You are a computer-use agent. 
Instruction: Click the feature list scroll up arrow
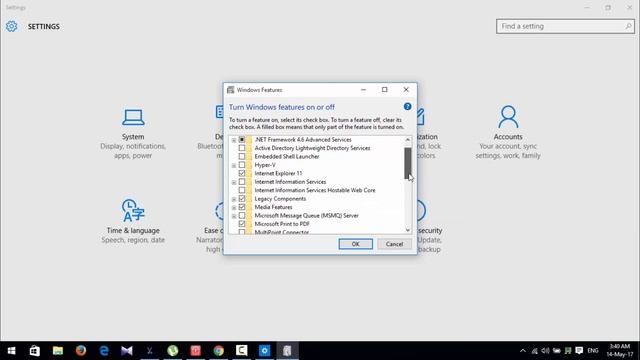(408, 140)
